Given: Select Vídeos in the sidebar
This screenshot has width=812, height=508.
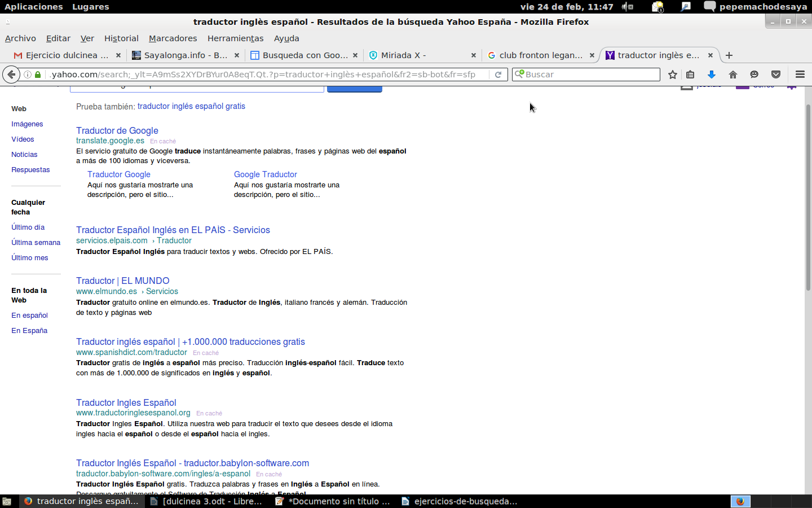Looking at the screenshot, I should point(23,139).
